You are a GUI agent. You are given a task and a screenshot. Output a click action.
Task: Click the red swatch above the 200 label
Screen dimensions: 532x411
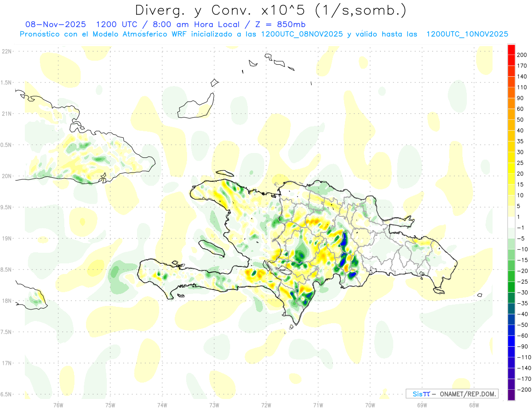(x=511, y=50)
